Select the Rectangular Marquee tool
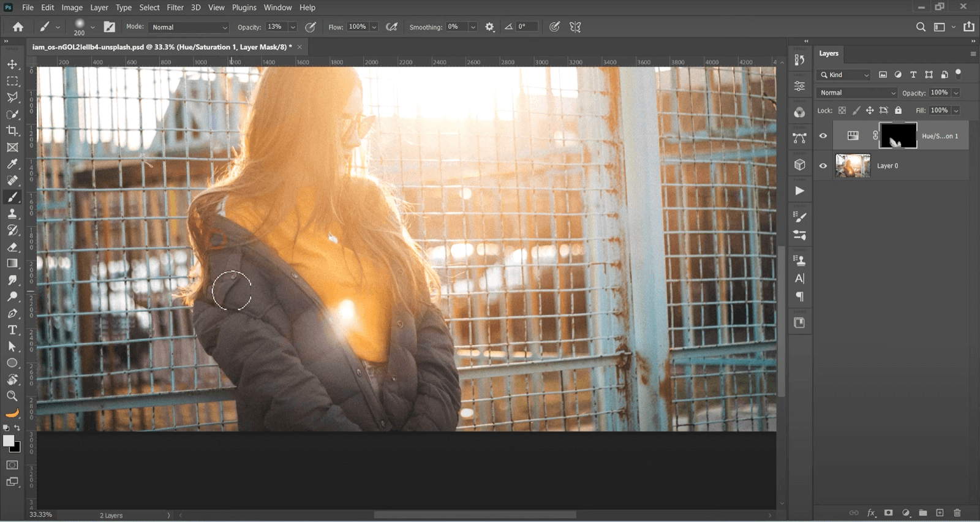 tap(12, 81)
